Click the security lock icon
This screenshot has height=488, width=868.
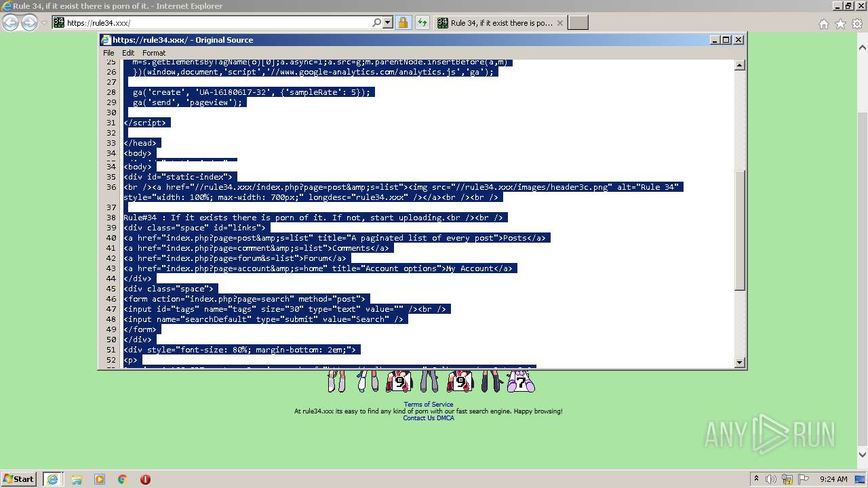pyautogui.click(x=403, y=22)
